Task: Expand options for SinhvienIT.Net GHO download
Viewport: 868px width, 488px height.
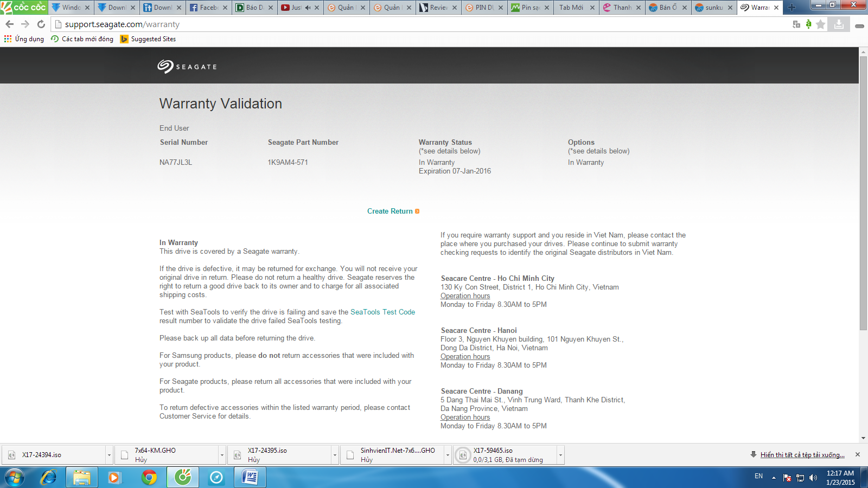Action: (448, 455)
